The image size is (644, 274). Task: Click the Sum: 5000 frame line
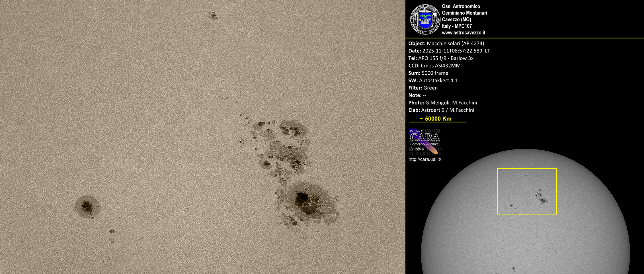tap(428, 73)
